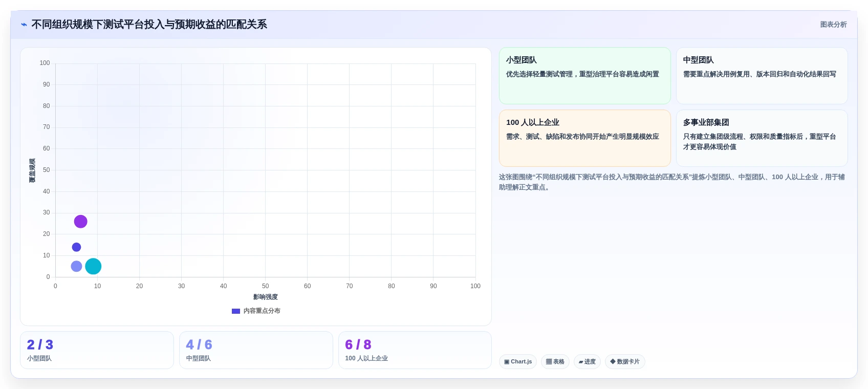Image resolution: width=868 pixels, height=389 pixels.
Task: Click the 4 / 6 中型团队 stat card
Action: coord(256,350)
